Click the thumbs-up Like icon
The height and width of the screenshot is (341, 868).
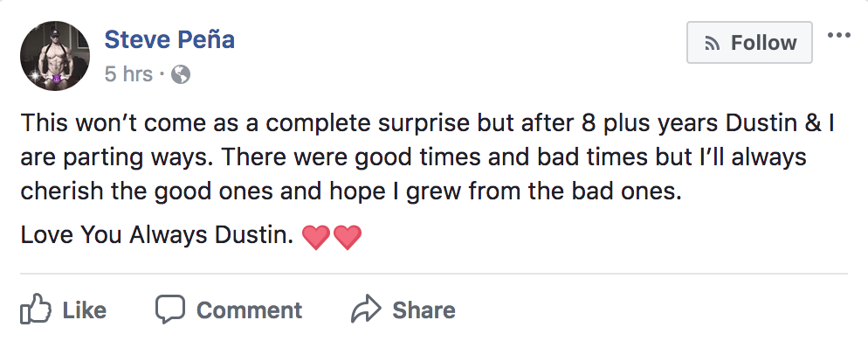pos(36,310)
